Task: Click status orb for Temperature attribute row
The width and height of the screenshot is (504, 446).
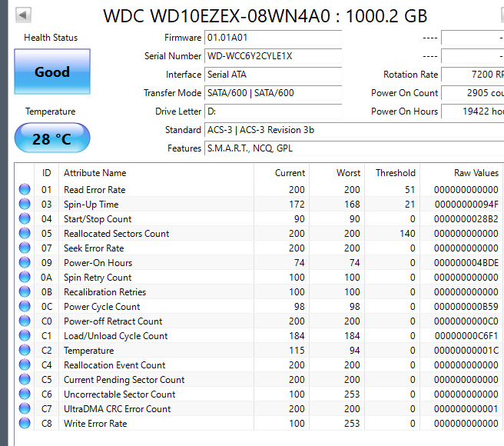Action: pos(25,350)
